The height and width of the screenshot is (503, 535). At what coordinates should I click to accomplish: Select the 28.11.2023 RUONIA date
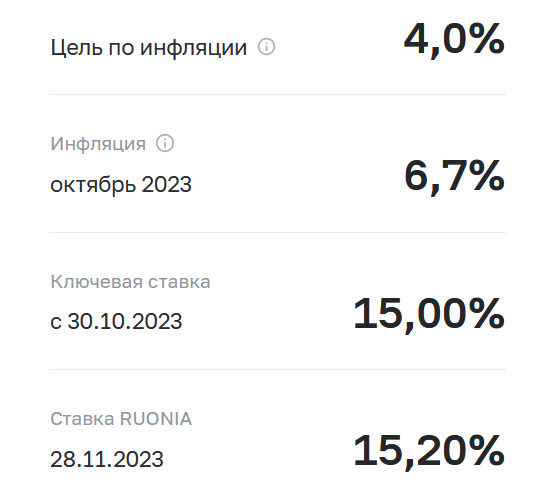(107, 459)
